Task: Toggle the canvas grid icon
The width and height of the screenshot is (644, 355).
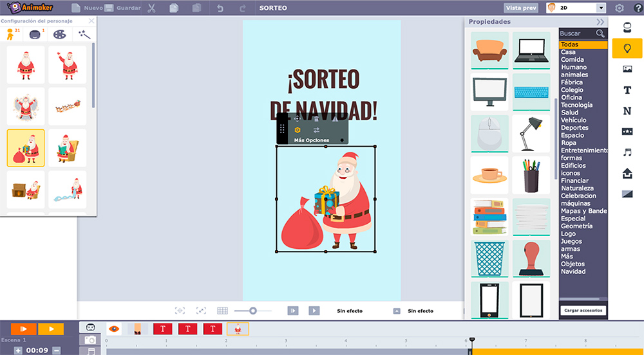Action: (222, 311)
